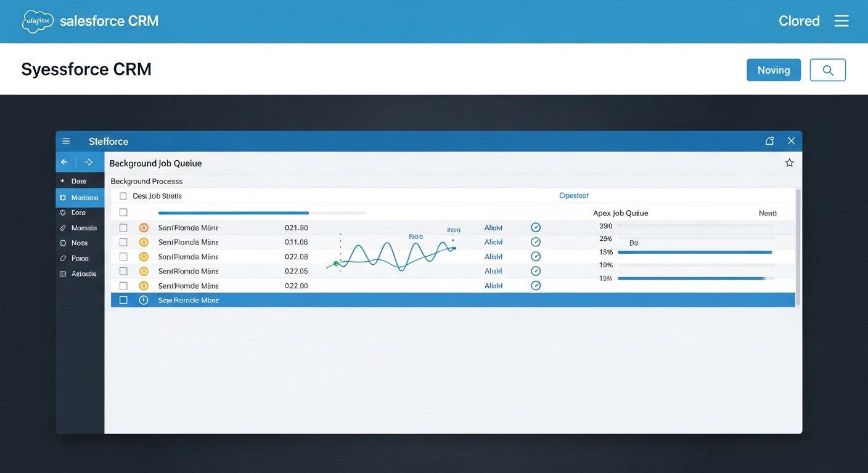
Task: Open the Clored menu in the top bar
Action: (799, 20)
